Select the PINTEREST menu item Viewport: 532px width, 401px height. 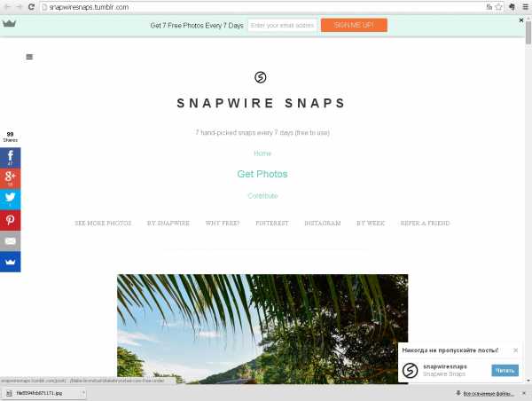(272, 223)
